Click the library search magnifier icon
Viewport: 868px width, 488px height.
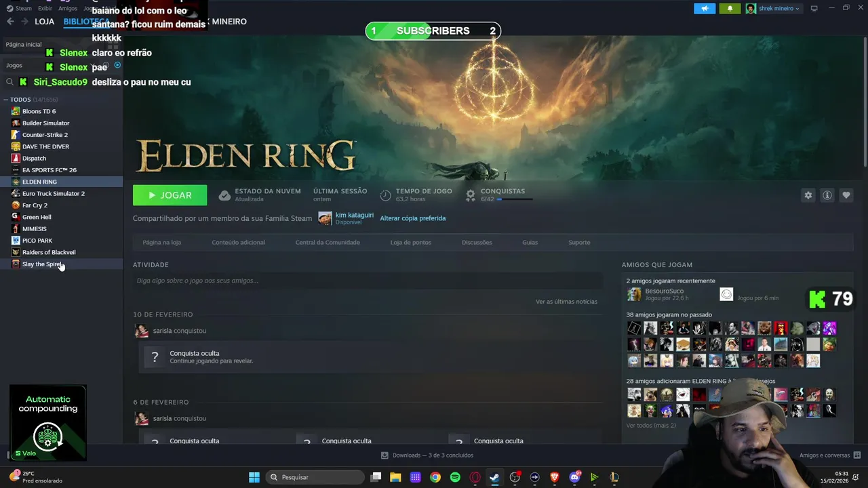9,82
